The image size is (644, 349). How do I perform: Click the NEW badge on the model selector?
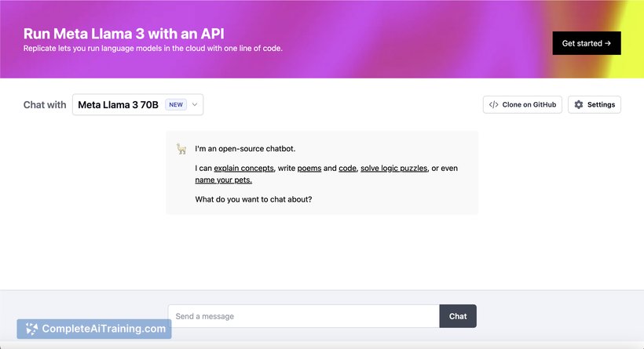(176, 104)
